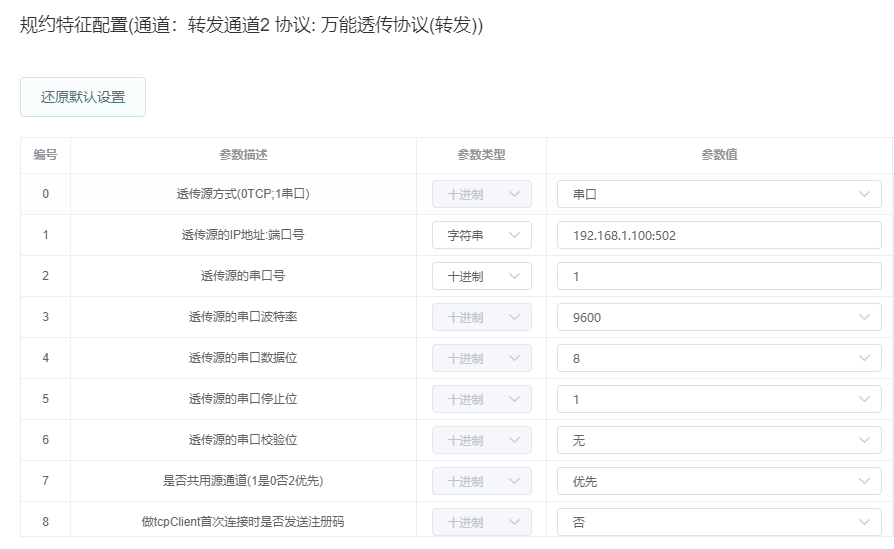894x549 pixels.
Task: Edit the IP address field 192.168.1.100:502
Action: [719, 235]
